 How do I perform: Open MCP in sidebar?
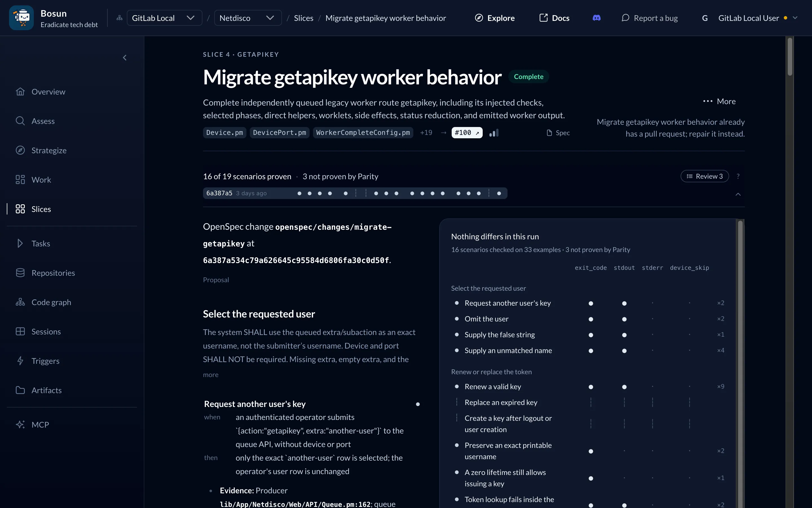pyautogui.click(x=32, y=424)
